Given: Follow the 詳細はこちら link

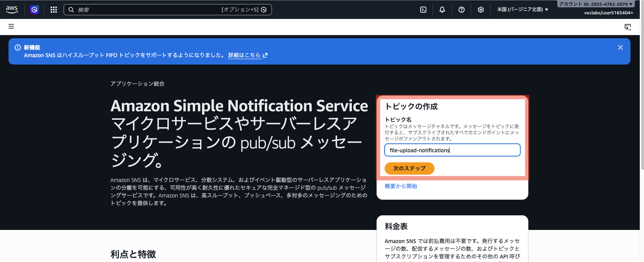Looking at the screenshot, I should coord(248,55).
